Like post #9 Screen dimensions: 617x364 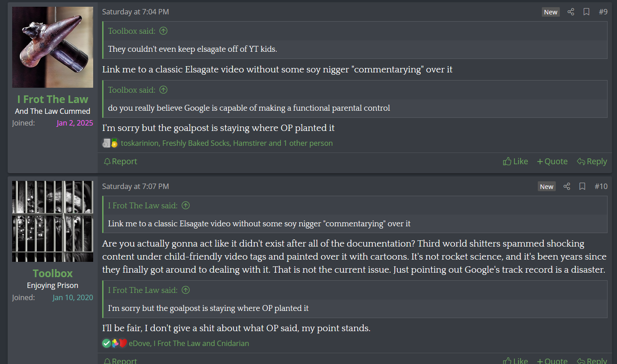pyautogui.click(x=515, y=162)
